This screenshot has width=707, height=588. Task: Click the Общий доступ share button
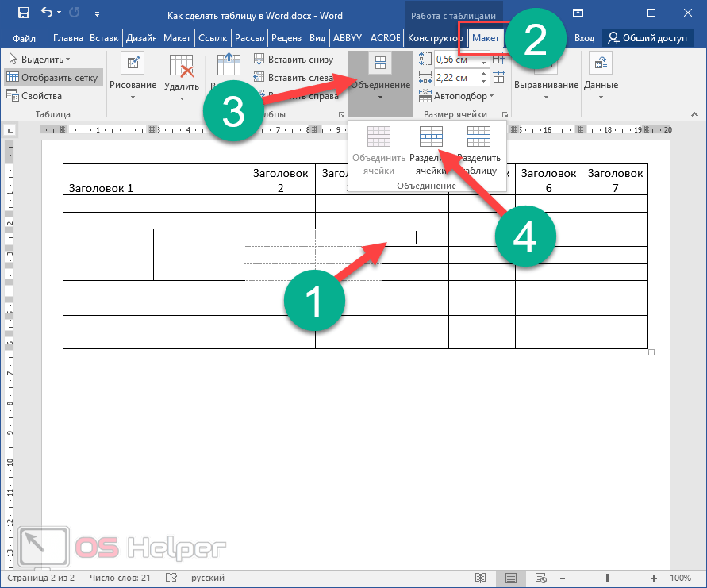click(x=648, y=38)
